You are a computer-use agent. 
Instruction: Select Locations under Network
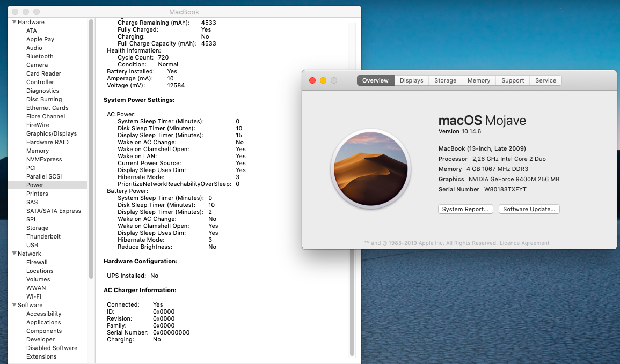[x=40, y=271]
